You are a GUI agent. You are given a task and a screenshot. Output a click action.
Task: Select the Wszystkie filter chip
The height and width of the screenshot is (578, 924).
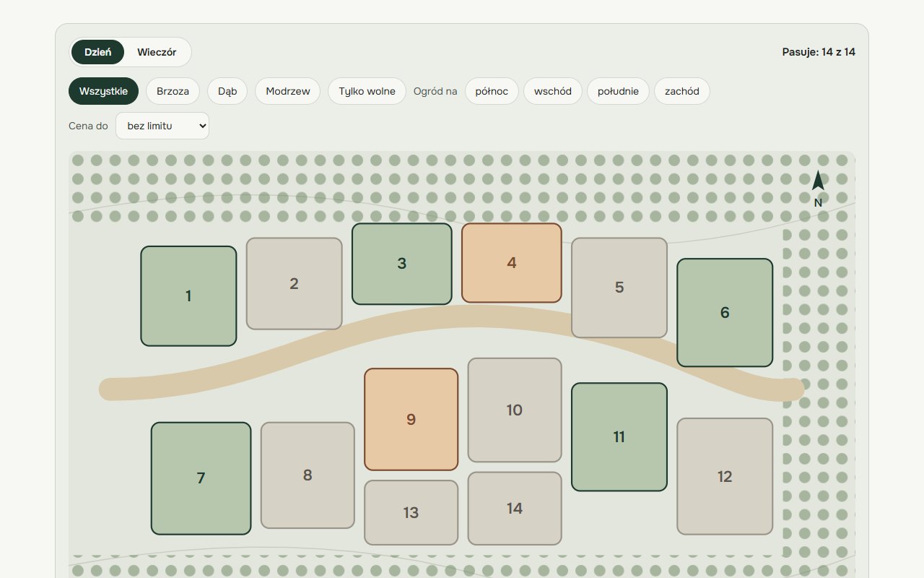point(103,91)
